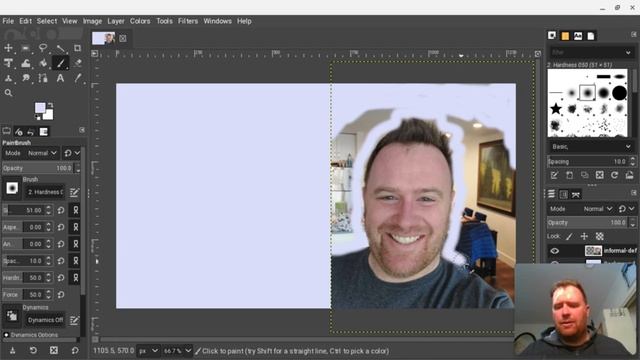Image resolution: width=640 pixels, height=360 pixels.
Task: Adjust the brush Spacing slider
Action: (x=588, y=162)
